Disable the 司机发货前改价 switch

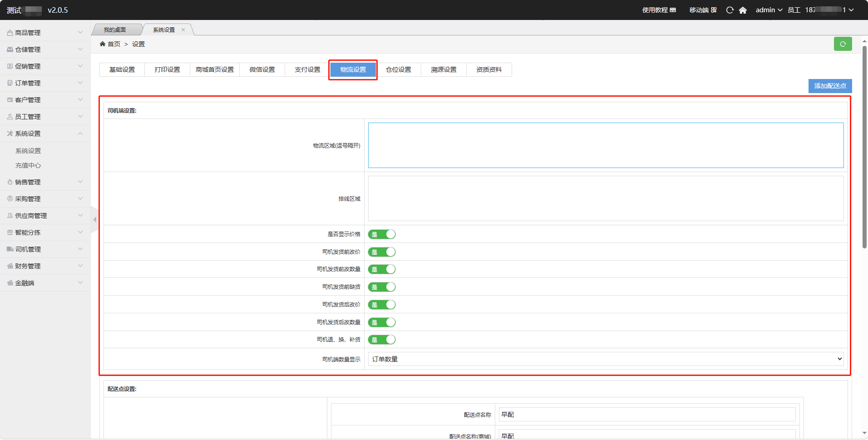[381, 252]
